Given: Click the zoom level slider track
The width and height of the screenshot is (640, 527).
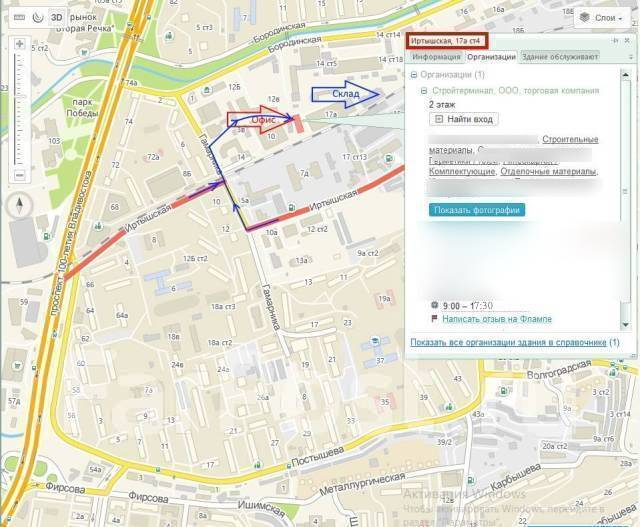Looking at the screenshot, I should pos(17,109).
